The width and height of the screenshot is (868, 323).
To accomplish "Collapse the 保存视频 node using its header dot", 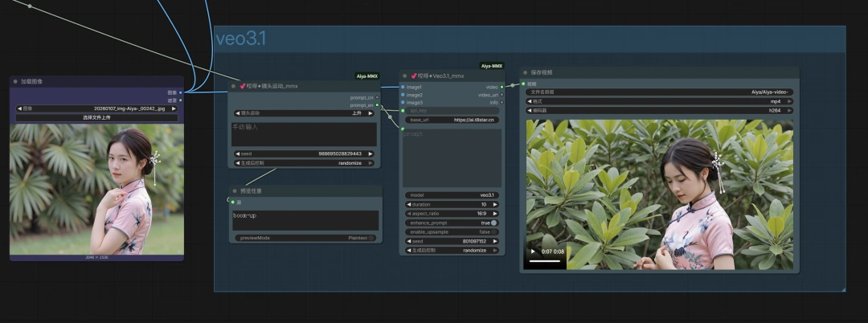I will tap(525, 72).
